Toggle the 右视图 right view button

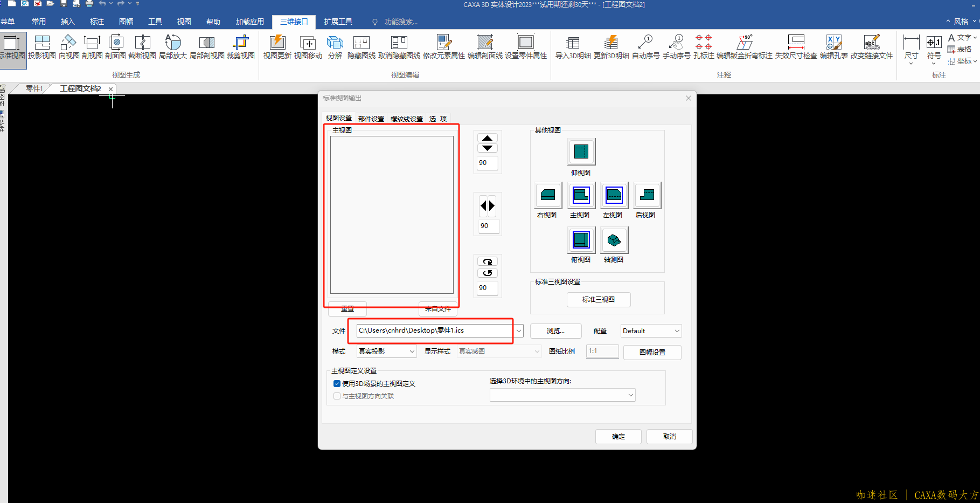(548, 195)
